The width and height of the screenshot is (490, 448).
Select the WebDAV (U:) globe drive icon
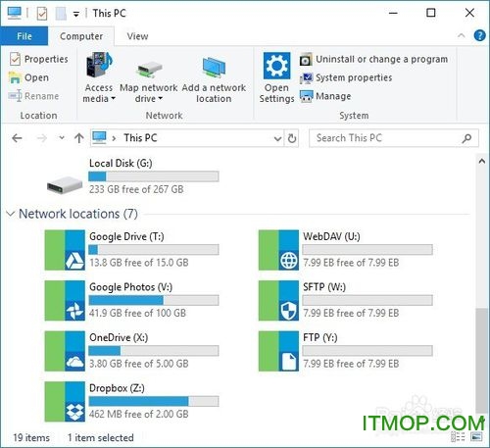[x=278, y=250]
